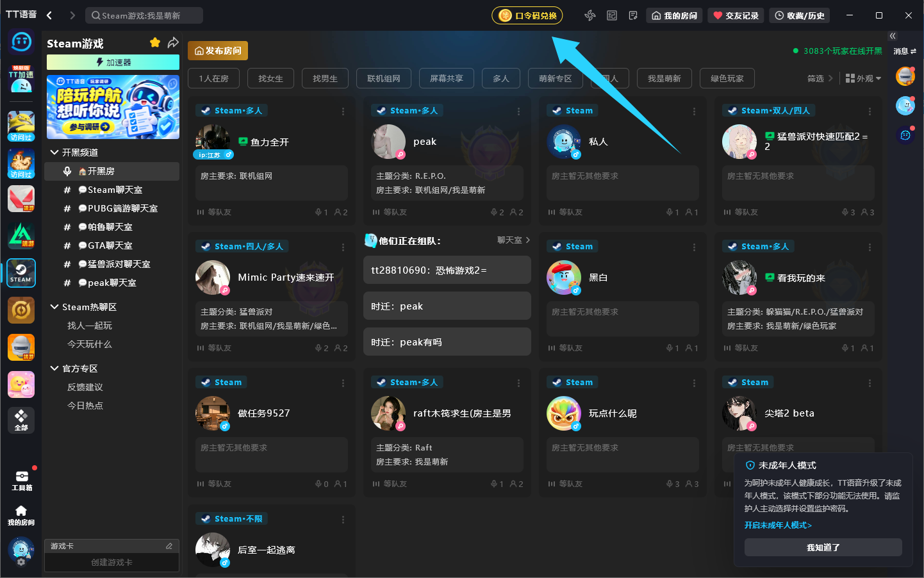Select the 绿色玩家 filter tag
The image size is (924, 578).
(x=727, y=78)
